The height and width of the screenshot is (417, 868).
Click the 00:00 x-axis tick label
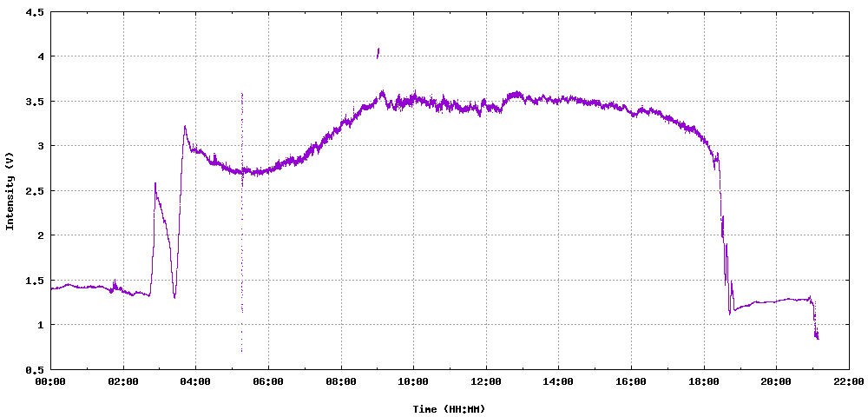(50, 381)
